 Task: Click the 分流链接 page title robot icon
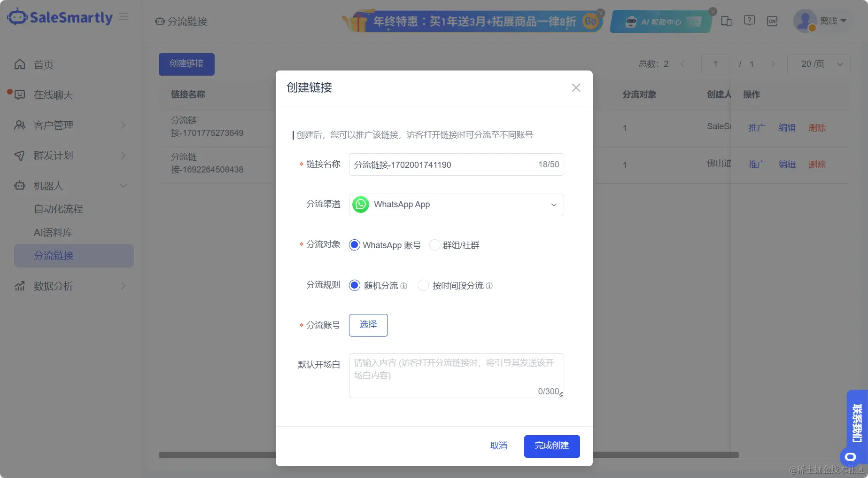click(x=160, y=21)
